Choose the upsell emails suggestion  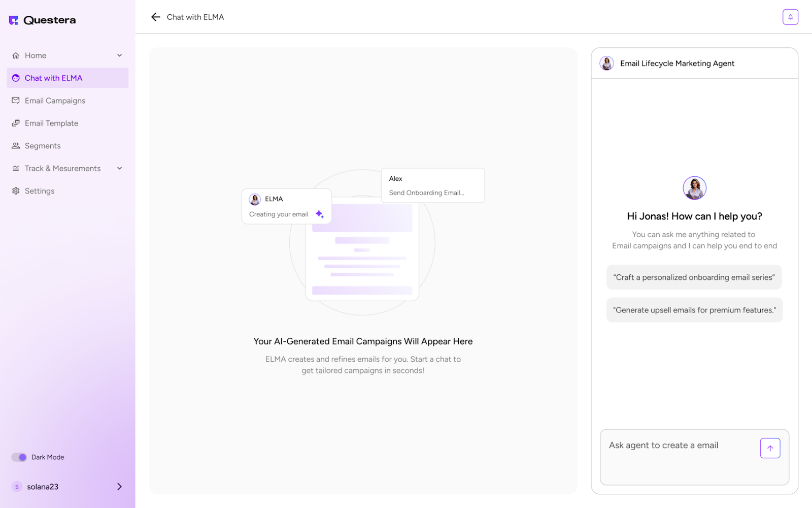coord(694,310)
